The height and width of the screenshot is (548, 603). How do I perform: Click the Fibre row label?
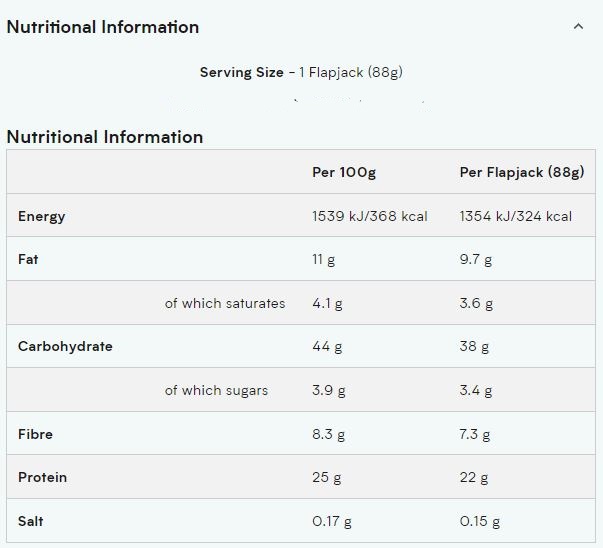tap(35, 434)
